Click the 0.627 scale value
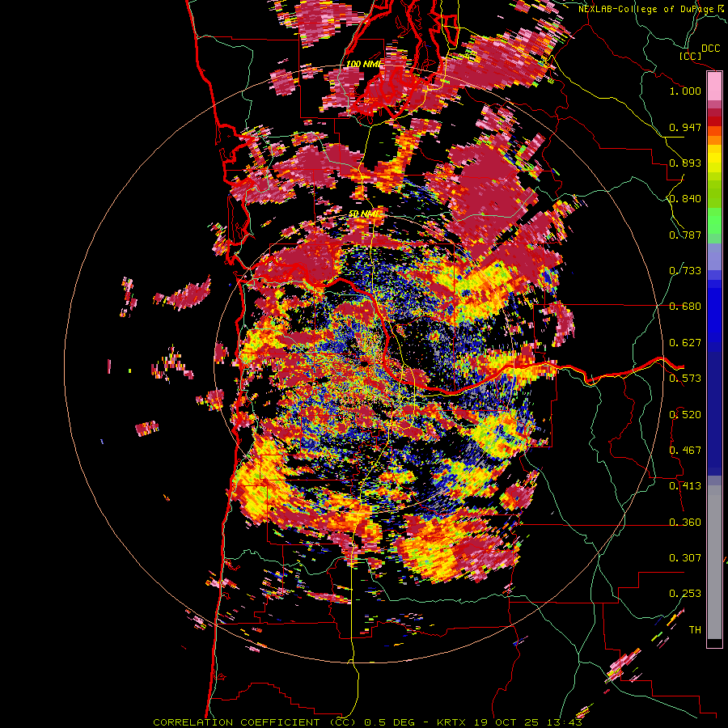728x728 pixels. (685, 343)
